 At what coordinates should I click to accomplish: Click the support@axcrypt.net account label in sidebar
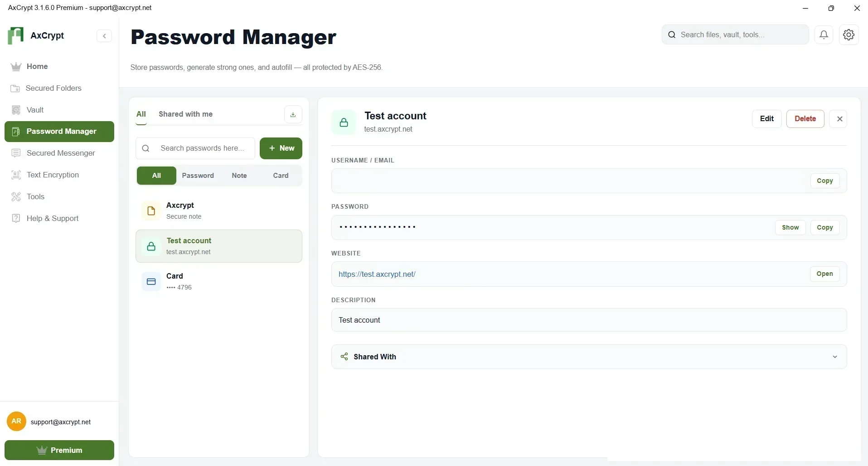[x=61, y=422]
